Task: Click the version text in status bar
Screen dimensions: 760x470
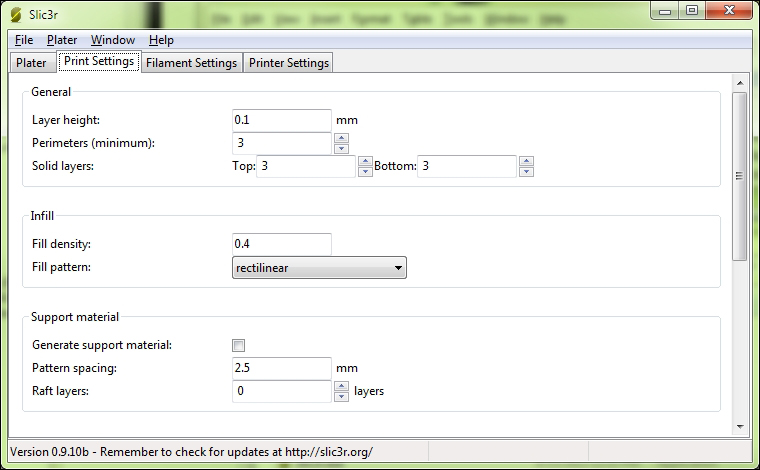Action: (x=191, y=452)
